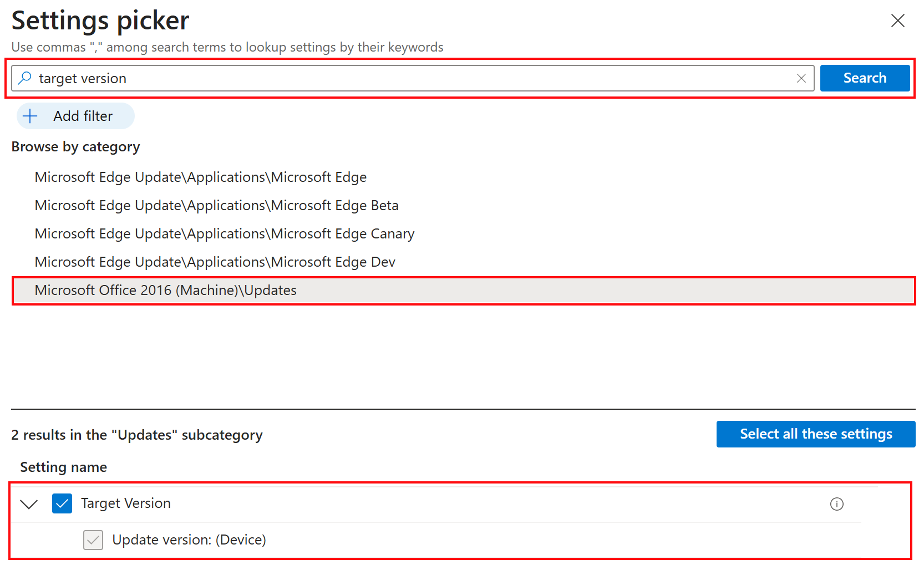Choose the Microsoft Edge Canary category

coord(224,233)
